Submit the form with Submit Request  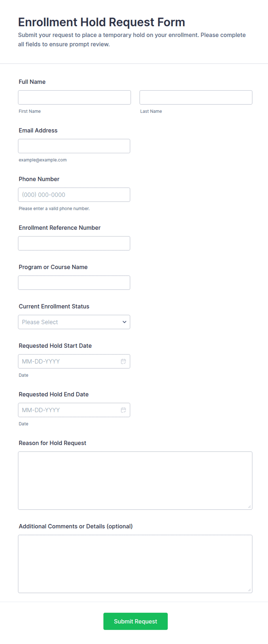pyautogui.click(x=135, y=621)
